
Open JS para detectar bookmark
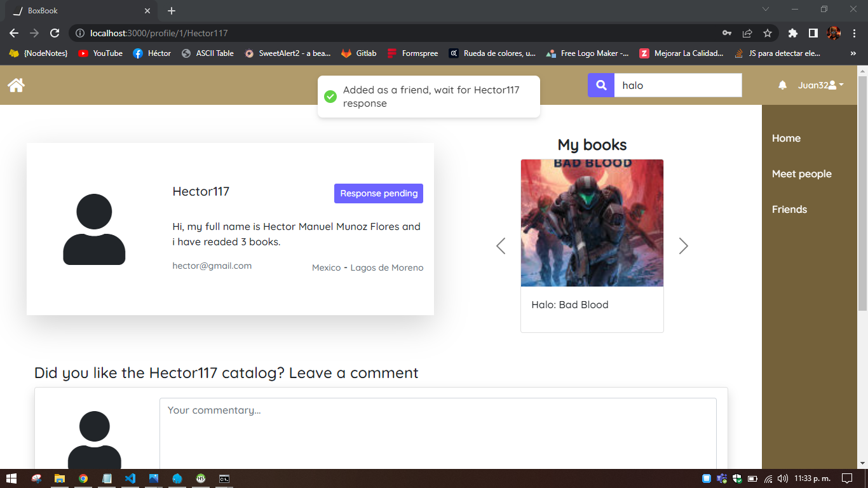pyautogui.click(x=777, y=53)
